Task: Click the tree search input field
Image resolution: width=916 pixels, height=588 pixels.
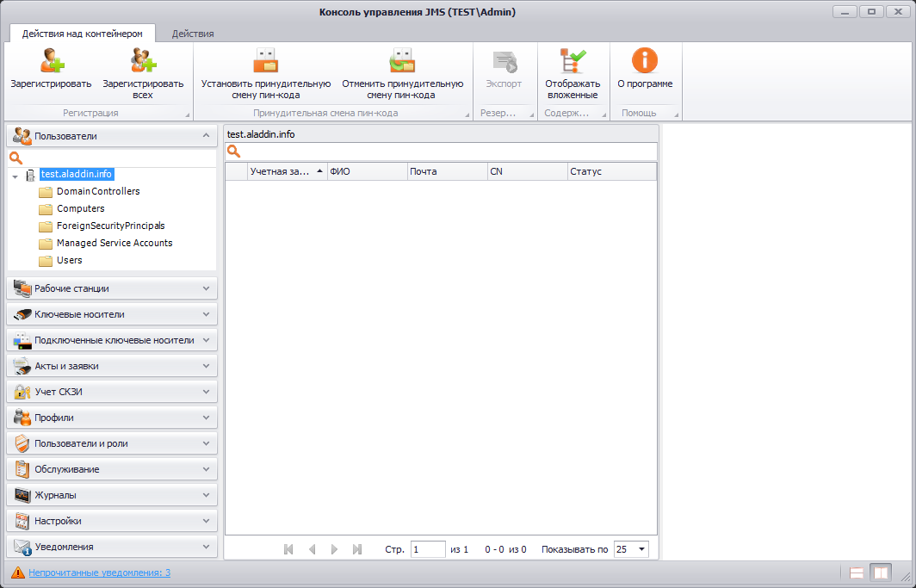Action: point(119,158)
